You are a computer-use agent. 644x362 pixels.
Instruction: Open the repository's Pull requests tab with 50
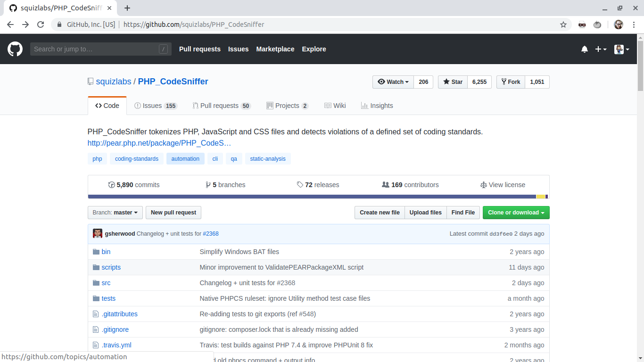222,106
